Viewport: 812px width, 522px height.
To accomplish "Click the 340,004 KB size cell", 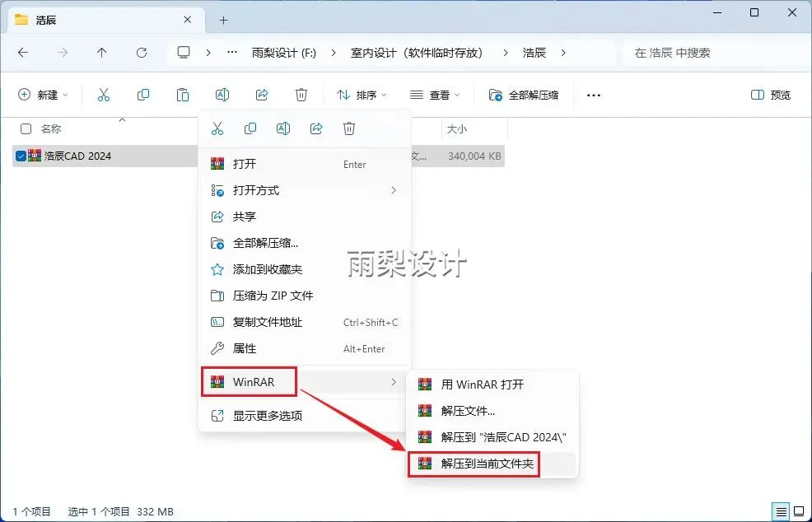I will point(474,156).
